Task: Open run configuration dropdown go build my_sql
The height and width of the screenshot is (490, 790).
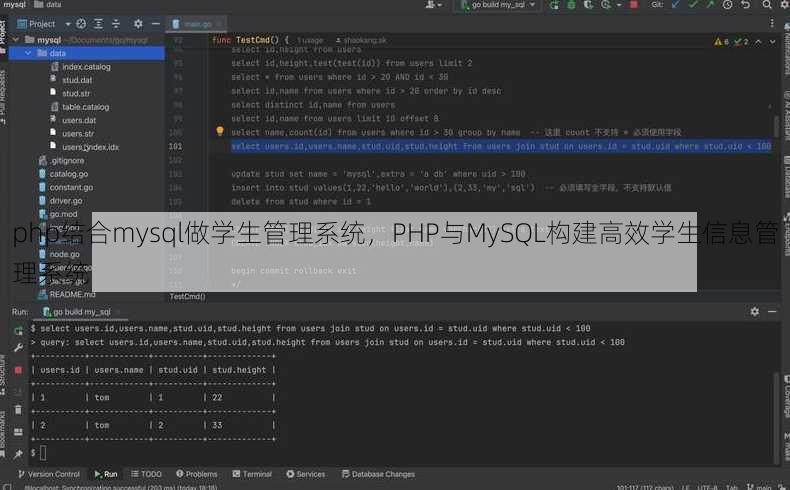Action: pyautogui.click(x=498, y=5)
